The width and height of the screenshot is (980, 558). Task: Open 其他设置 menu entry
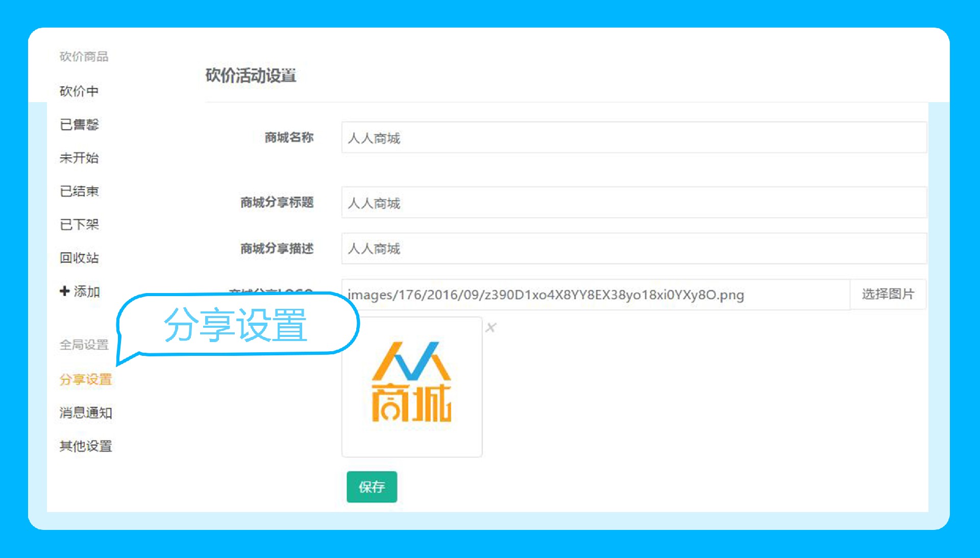[85, 446]
